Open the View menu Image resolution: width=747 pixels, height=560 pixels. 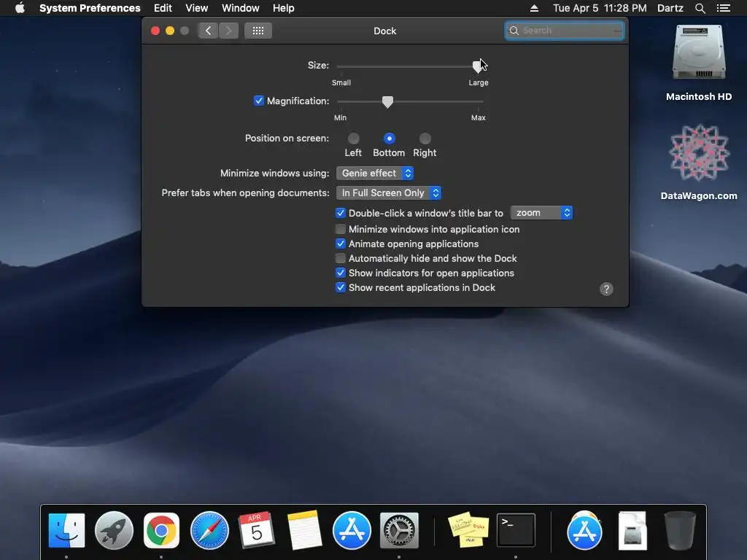197,8
